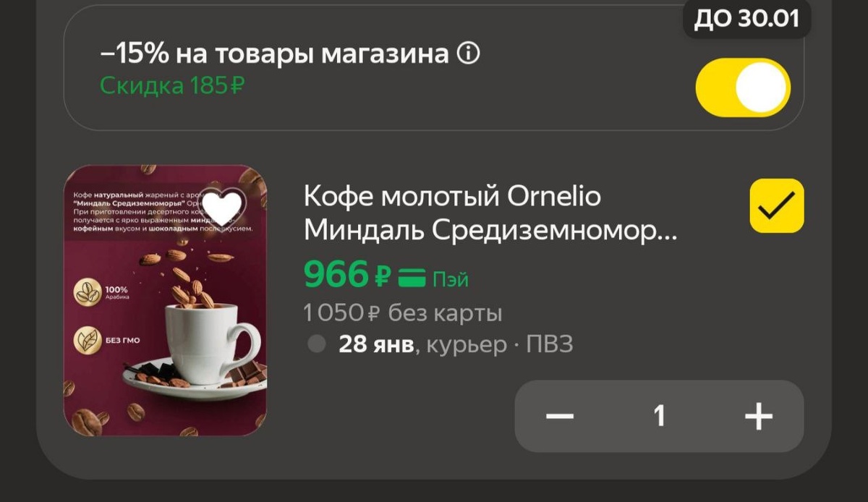Click the info icon beside store discount
The image size is (868, 502).
(x=469, y=54)
